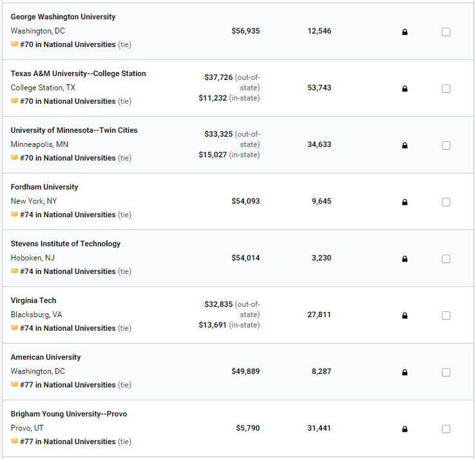Click the lock icon for Stevens Institute of Technology
Viewport: 476px width, 459px height.
point(405,259)
